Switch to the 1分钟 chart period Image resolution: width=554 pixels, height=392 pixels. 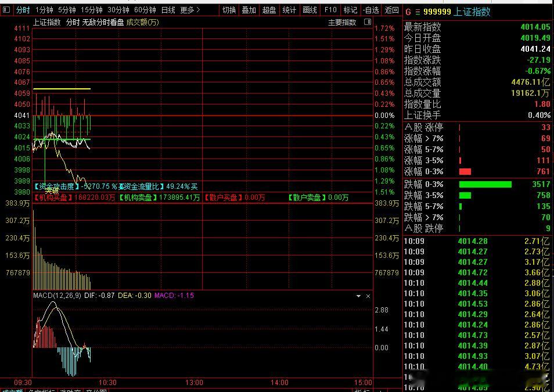pyautogui.click(x=44, y=10)
